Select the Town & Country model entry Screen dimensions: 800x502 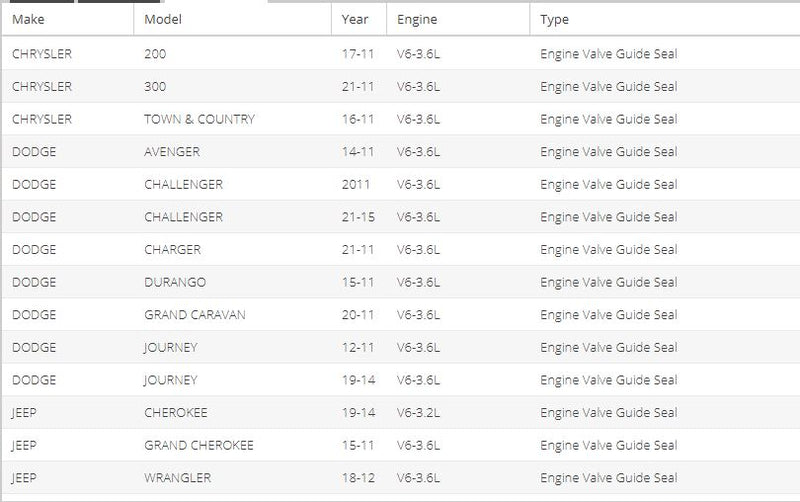point(199,119)
